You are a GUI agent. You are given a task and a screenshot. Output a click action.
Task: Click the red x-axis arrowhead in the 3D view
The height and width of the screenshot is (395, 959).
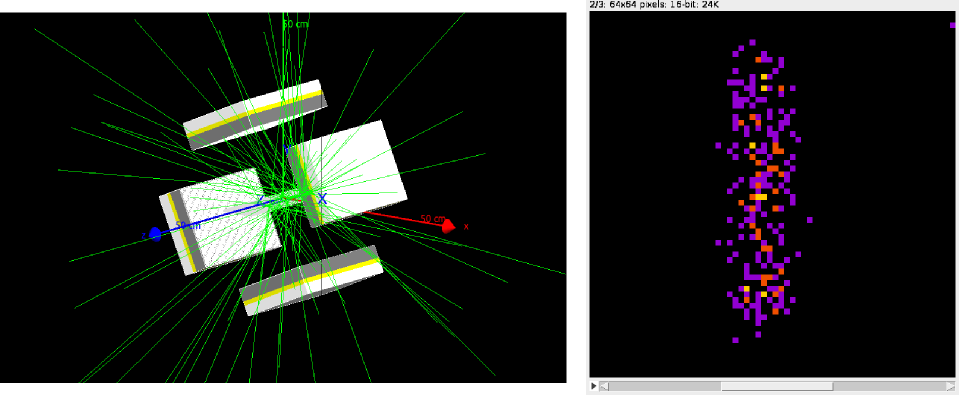[448, 226]
